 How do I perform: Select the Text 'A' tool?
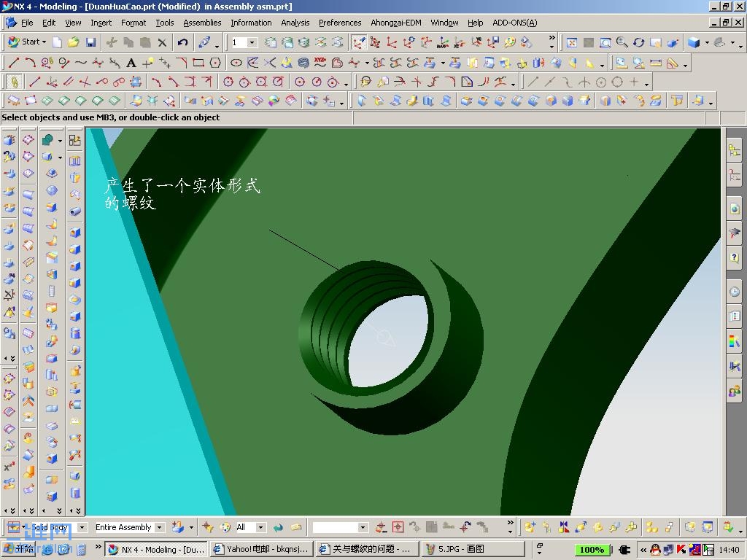pos(131,63)
